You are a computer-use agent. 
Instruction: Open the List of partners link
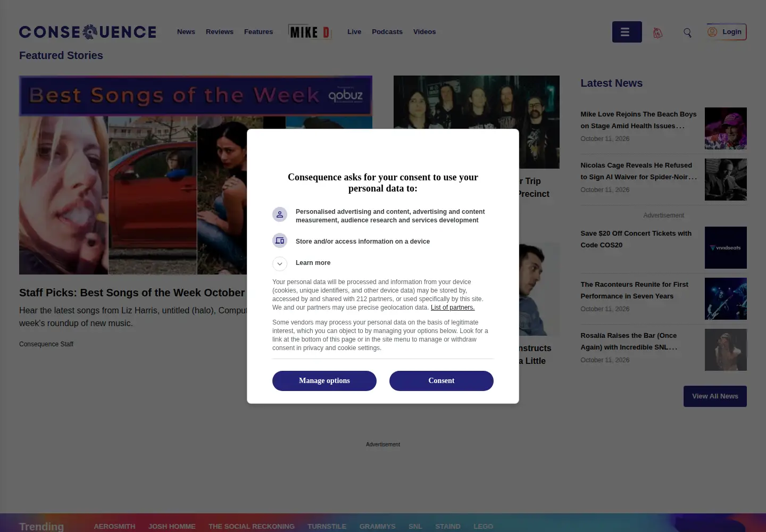point(453,307)
